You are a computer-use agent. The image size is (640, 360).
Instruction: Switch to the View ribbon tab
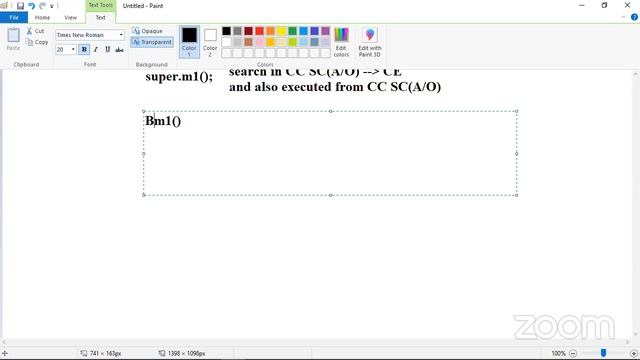click(70, 18)
